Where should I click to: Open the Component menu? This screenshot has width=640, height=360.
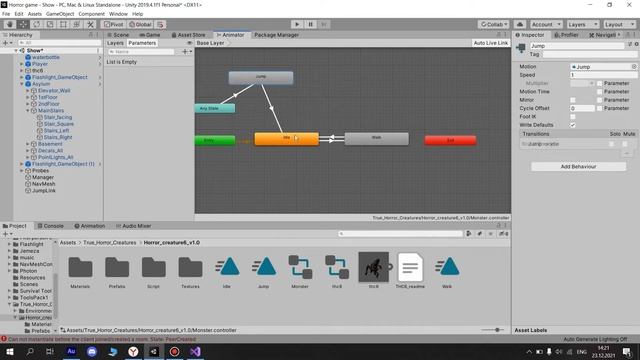[91, 14]
